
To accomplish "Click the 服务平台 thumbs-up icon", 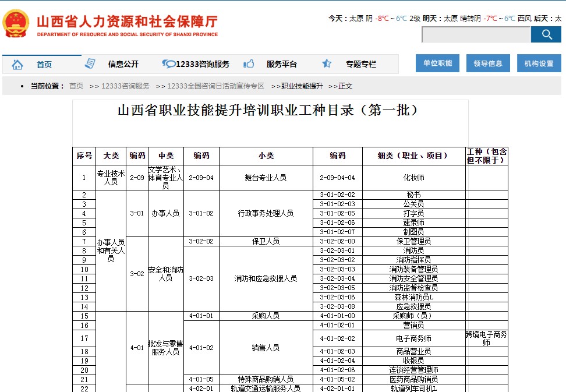I will 249,64.
